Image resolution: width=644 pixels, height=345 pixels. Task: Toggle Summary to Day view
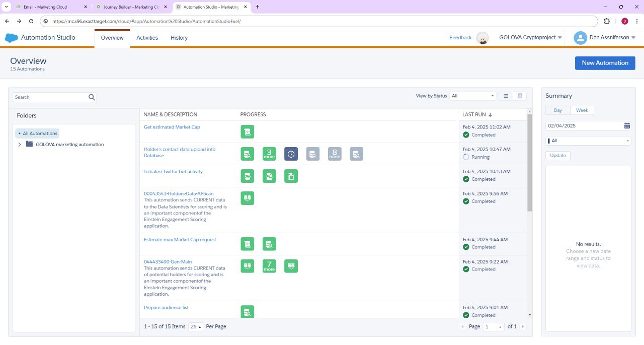pyautogui.click(x=557, y=110)
